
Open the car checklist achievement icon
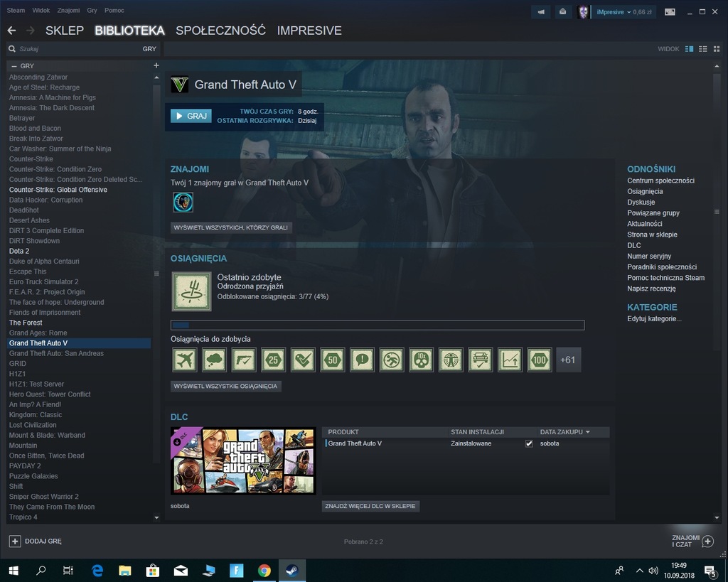[481, 360]
